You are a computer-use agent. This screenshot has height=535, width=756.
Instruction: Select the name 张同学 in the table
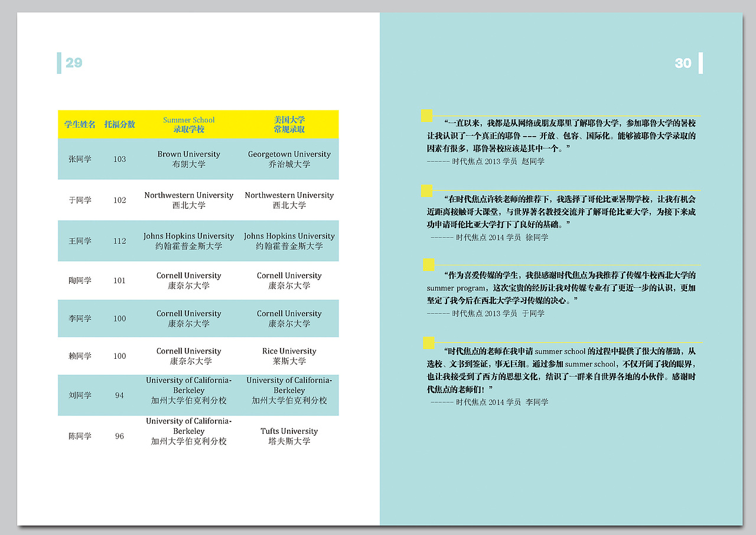click(x=80, y=159)
